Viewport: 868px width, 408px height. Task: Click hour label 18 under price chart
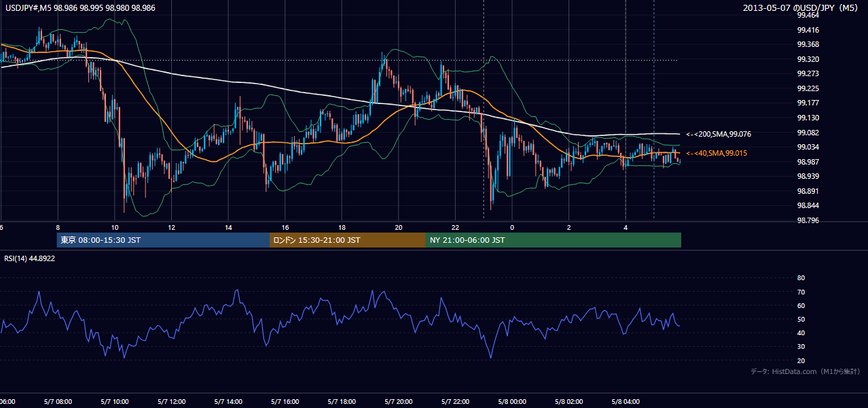342,228
